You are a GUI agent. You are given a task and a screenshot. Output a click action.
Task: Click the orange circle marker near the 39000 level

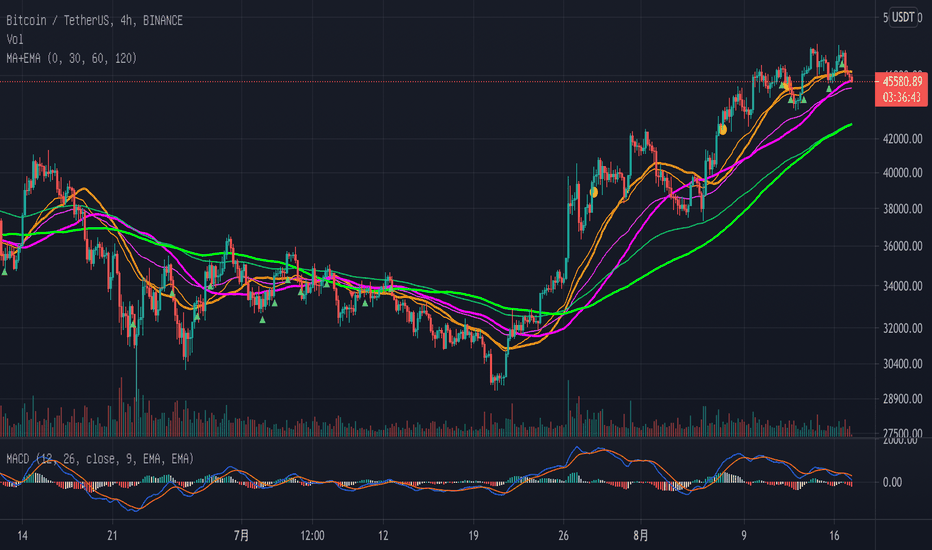593,192
